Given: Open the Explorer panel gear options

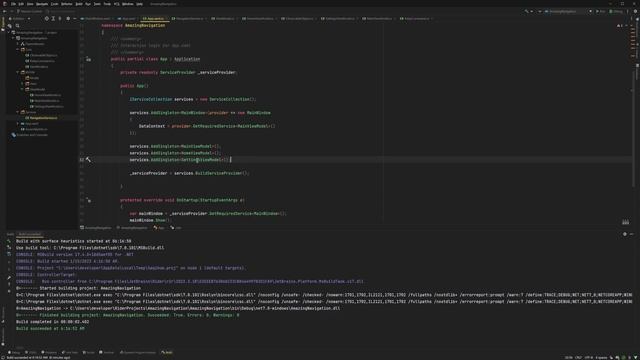Looking at the screenshot, I should click(x=68, y=18).
